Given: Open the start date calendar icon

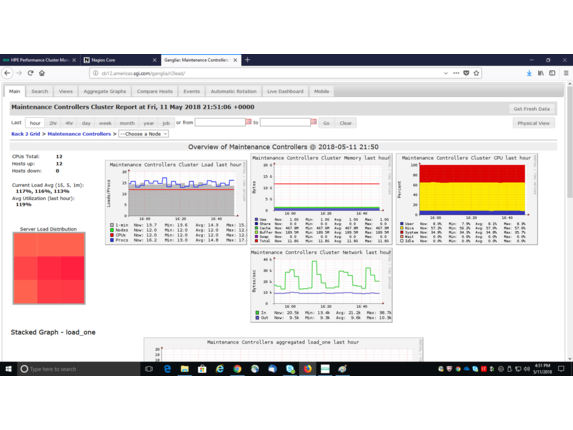Looking at the screenshot, I should 248,122.
